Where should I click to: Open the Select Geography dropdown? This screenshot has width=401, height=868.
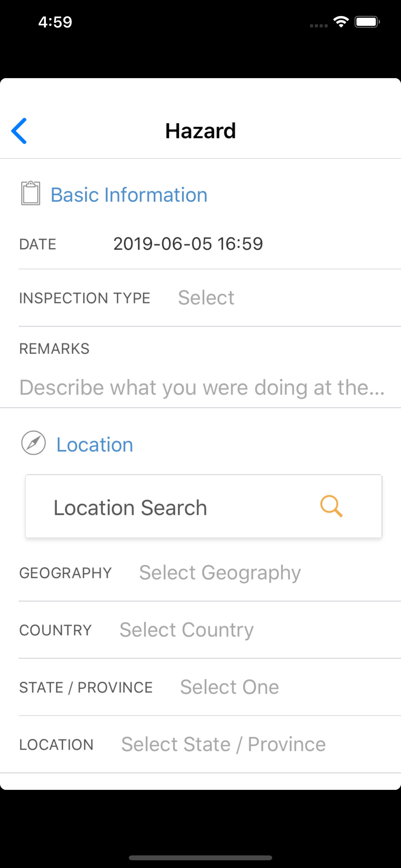click(x=220, y=573)
